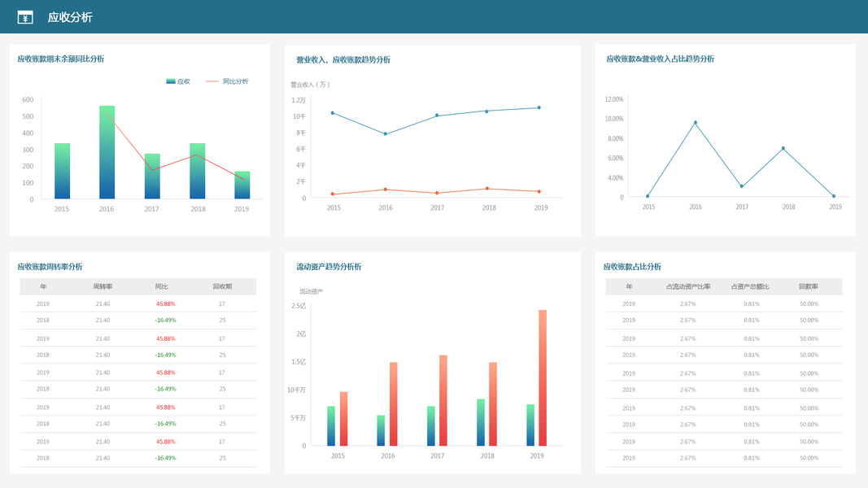Click the 年 header in the 占比分析 table

[x=629, y=286]
